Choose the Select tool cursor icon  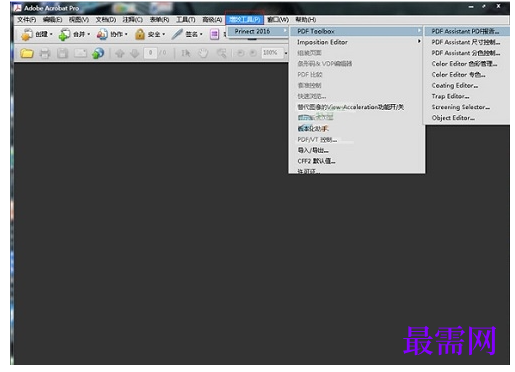point(186,53)
